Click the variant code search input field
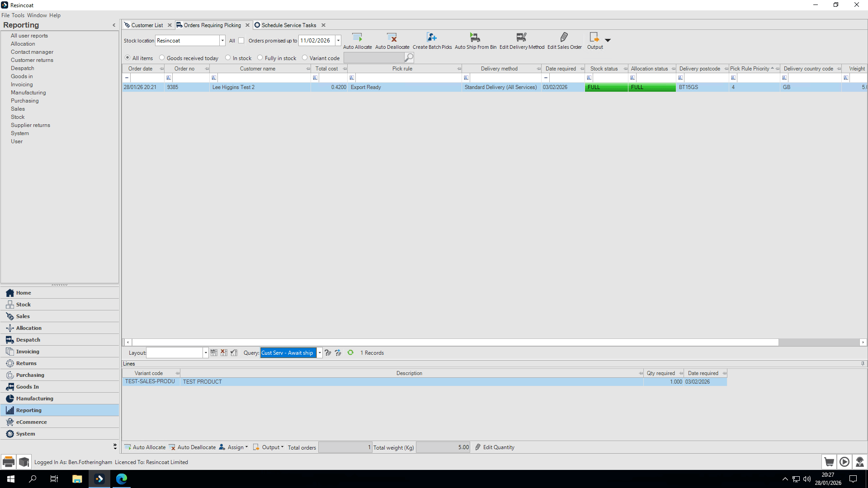868x488 pixels. 373,58
